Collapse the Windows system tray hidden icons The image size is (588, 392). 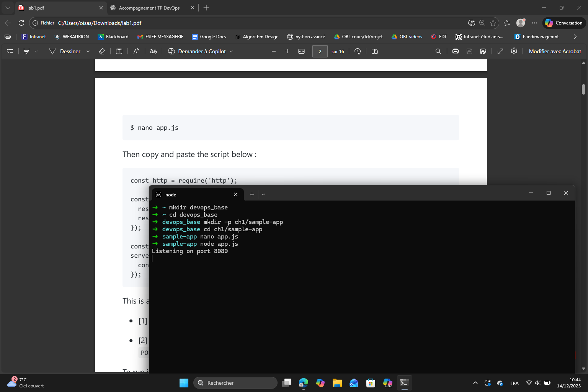click(475, 382)
